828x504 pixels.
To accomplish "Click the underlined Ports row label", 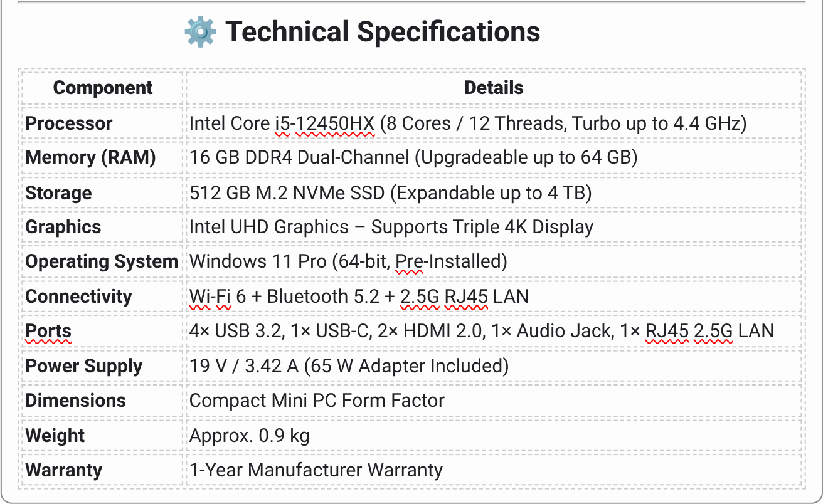I will tap(48, 331).
